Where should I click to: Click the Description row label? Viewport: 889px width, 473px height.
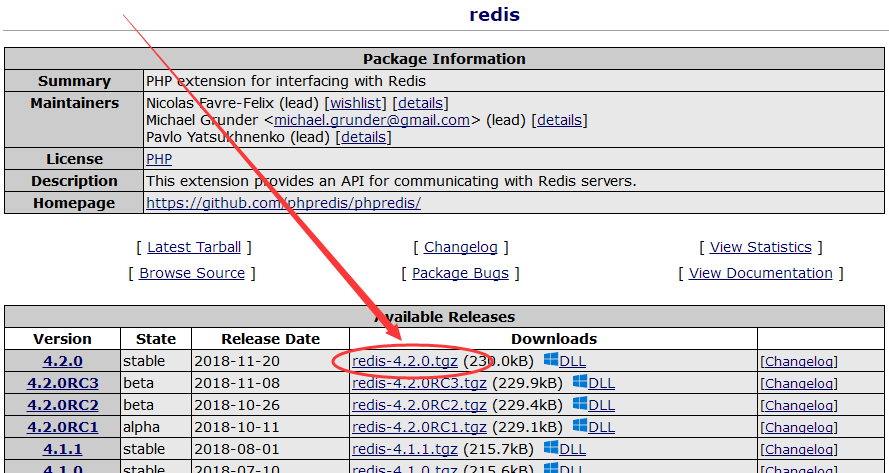click(x=74, y=181)
